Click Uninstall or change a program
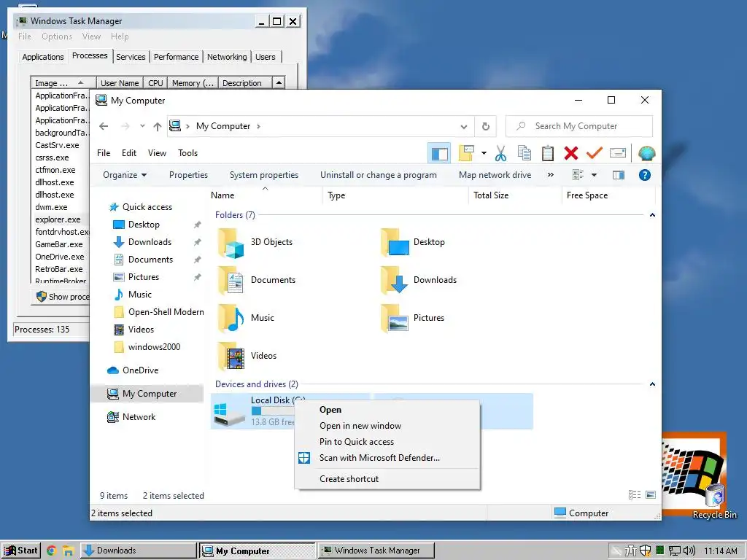 click(379, 175)
